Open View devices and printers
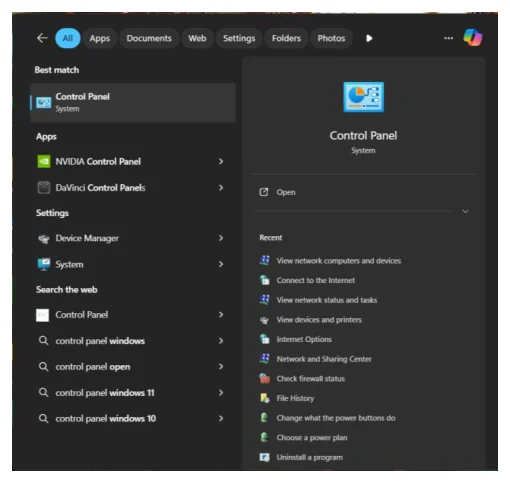This screenshot has width=510, height=483. (319, 320)
